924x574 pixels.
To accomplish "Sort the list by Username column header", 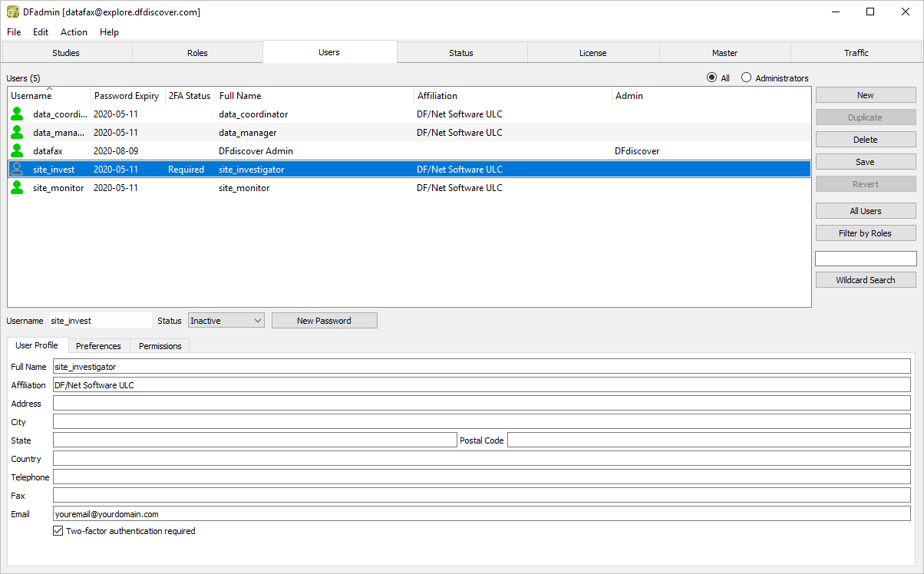I will (31, 96).
